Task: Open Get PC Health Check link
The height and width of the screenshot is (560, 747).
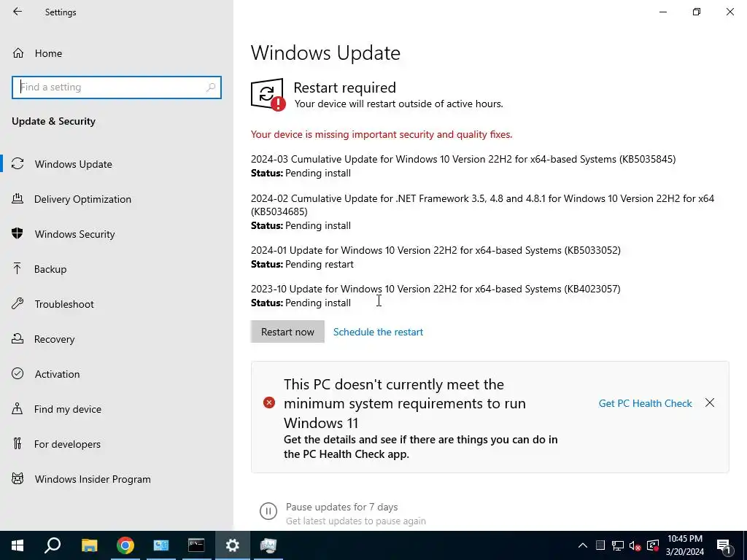Action: (645, 403)
